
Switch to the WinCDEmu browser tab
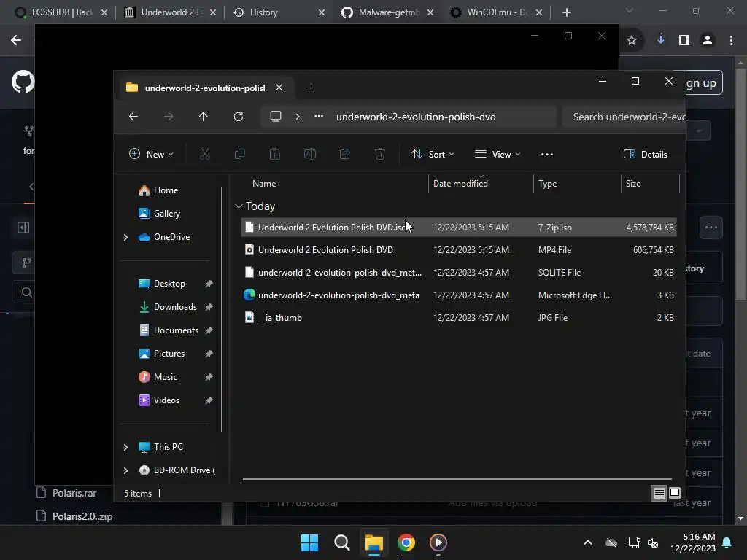point(496,12)
